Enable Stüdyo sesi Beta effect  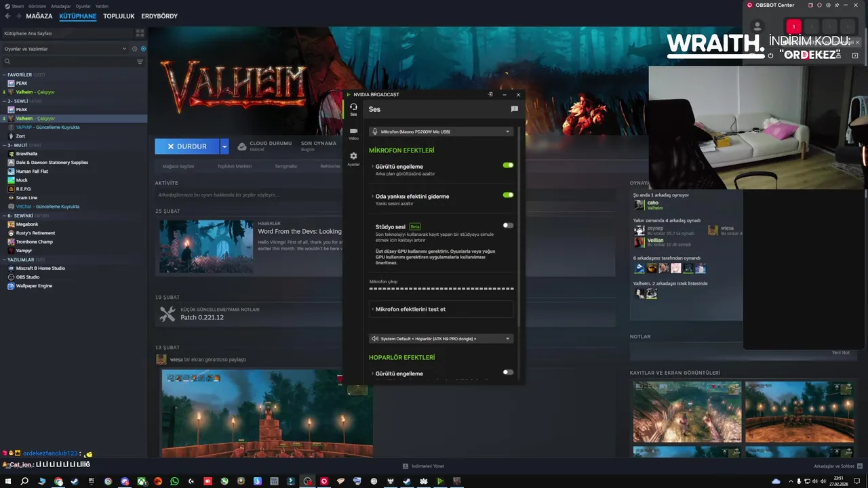(508, 225)
